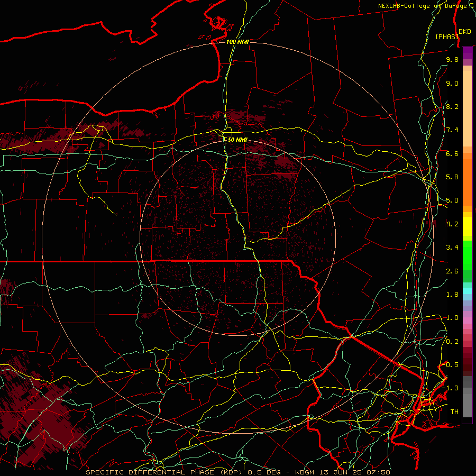Select the 8.2 legend value

pos(452,106)
